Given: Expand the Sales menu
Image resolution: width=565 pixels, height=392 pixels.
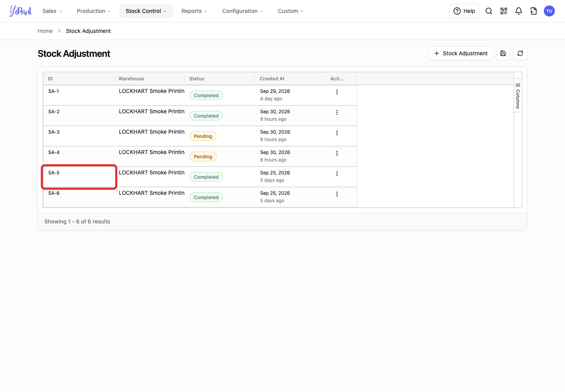Looking at the screenshot, I should click(52, 11).
